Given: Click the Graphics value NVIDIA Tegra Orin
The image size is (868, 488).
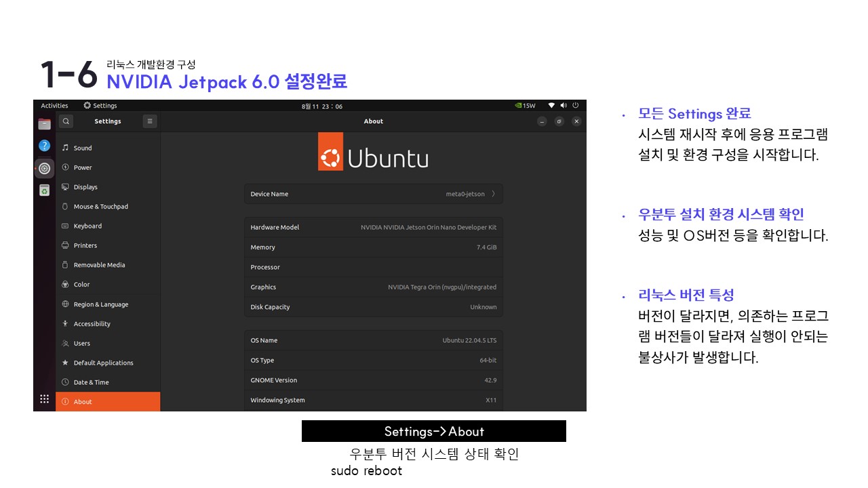Looking at the screenshot, I should pyautogui.click(x=442, y=287).
